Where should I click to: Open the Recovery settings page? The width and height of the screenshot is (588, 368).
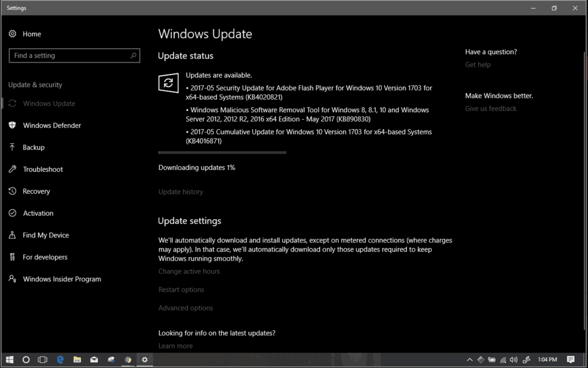[36, 192]
